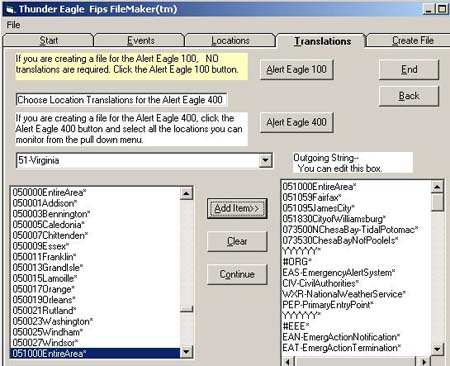Click the Alert Eagle 100 button
450x366 pixels.
pos(296,69)
